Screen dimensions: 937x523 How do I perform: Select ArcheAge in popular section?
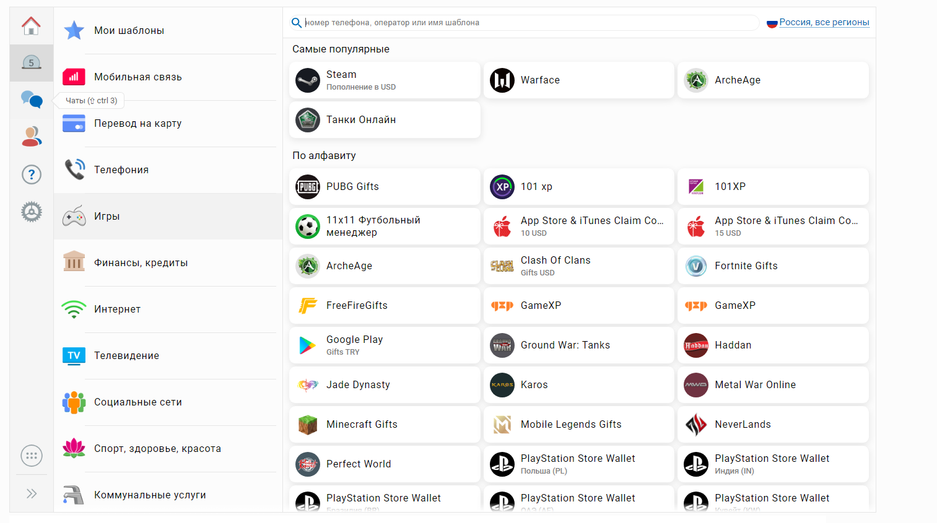[x=773, y=80]
